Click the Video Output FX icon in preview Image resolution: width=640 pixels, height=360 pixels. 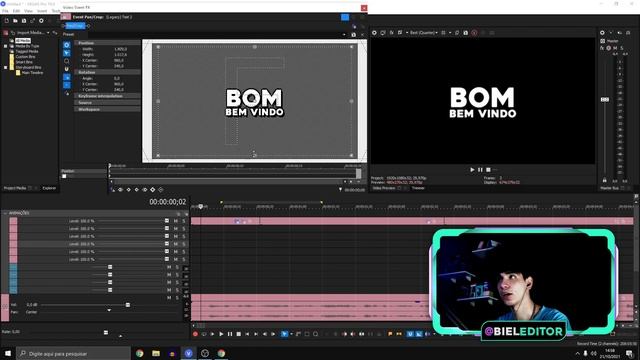pos(391,33)
